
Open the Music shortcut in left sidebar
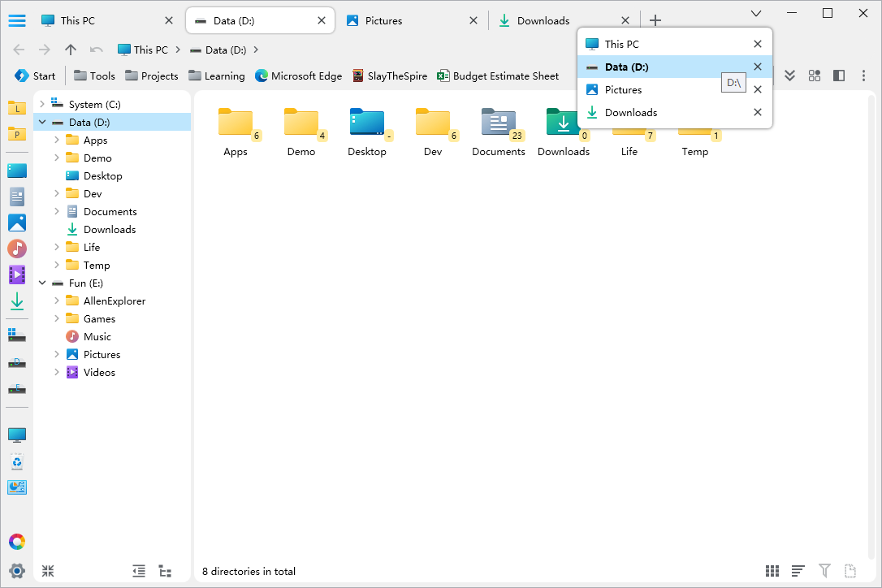(17, 249)
